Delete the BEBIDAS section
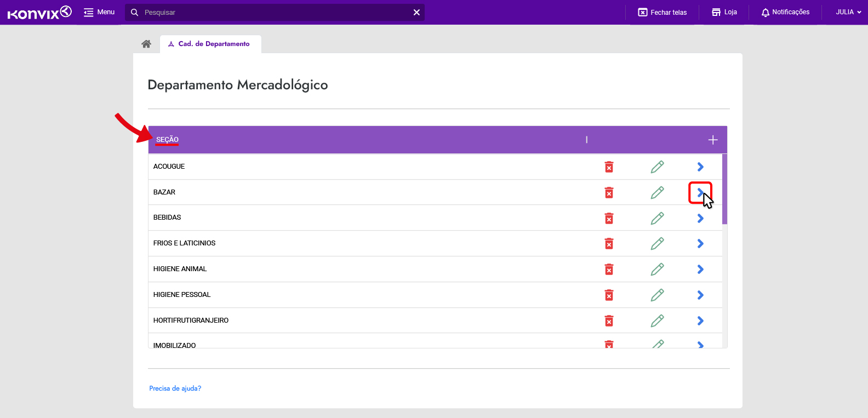Screen dimensions: 868x418 (609, 218)
